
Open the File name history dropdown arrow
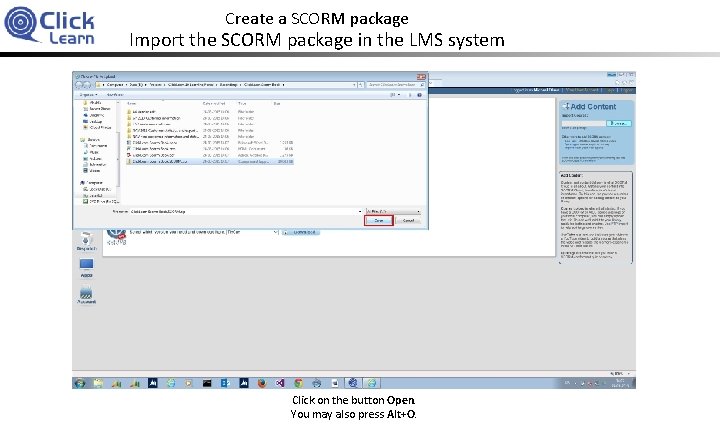(x=360, y=212)
